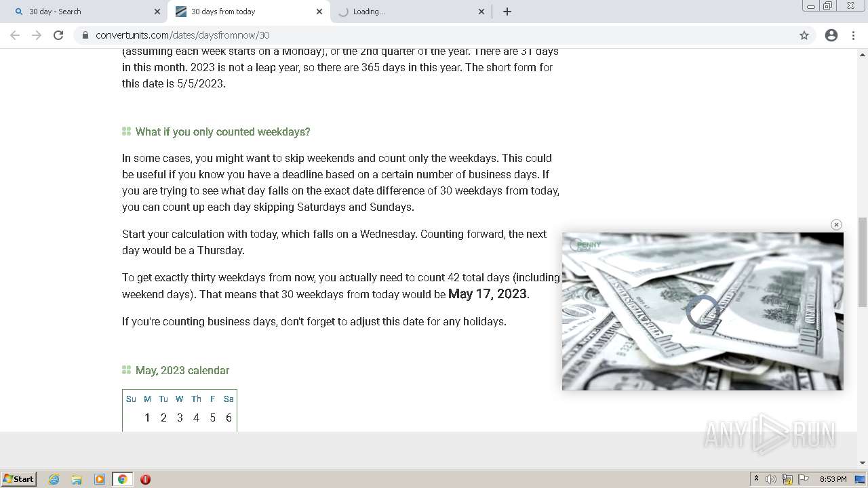
Task: Click the short form date '5/5/2023' text
Action: coord(200,83)
